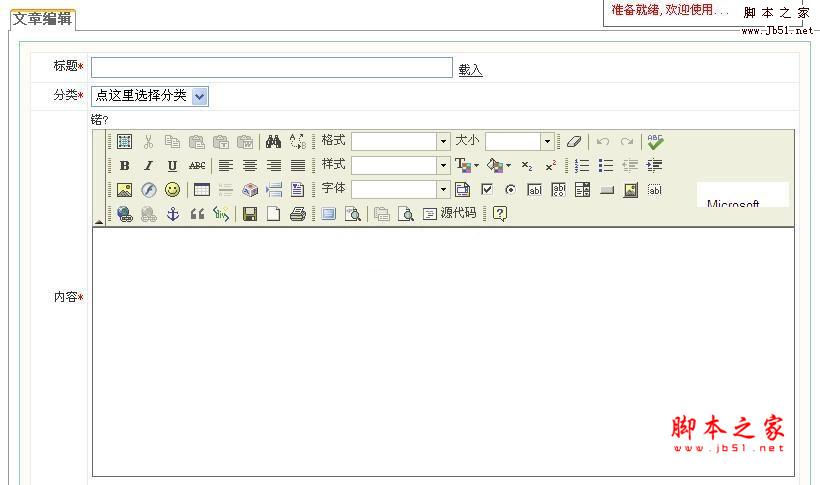Click the eraser remove-format icon
The width and height of the screenshot is (820, 485).
tap(574, 142)
